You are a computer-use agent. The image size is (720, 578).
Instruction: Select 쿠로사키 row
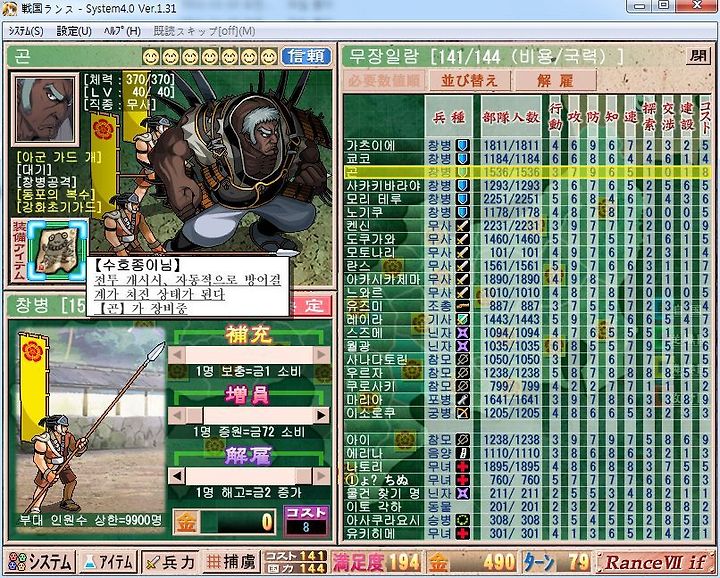coord(527,386)
